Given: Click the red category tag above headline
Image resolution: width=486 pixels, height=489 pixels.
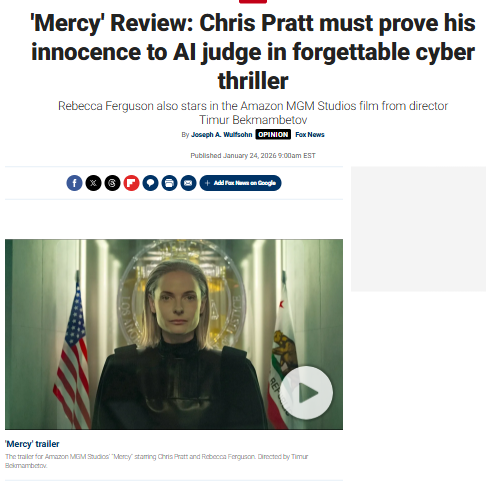Looking at the screenshot, I should pos(253,1).
